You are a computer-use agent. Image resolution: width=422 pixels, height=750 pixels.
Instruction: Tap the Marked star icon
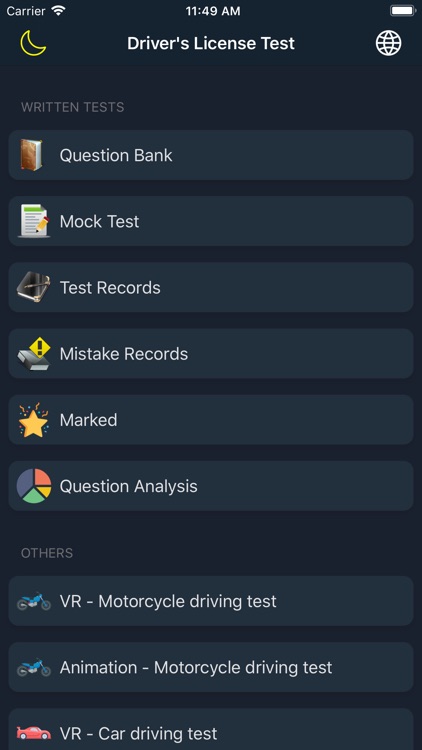pyautogui.click(x=33, y=419)
